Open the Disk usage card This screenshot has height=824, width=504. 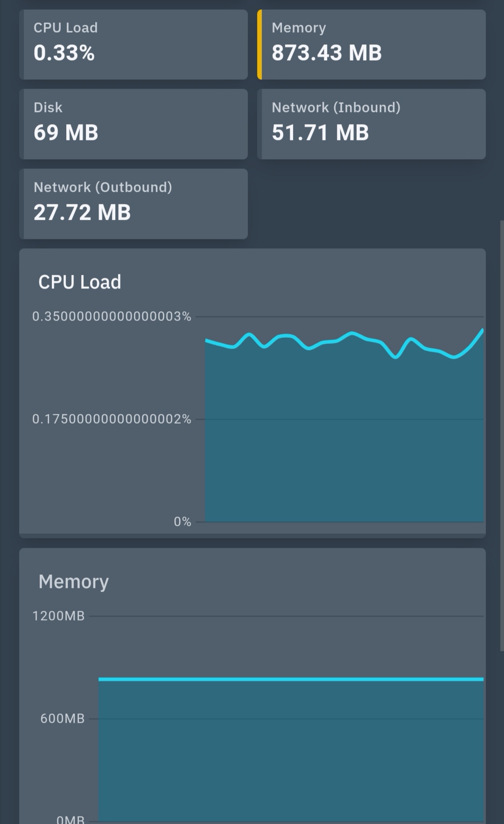133,124
